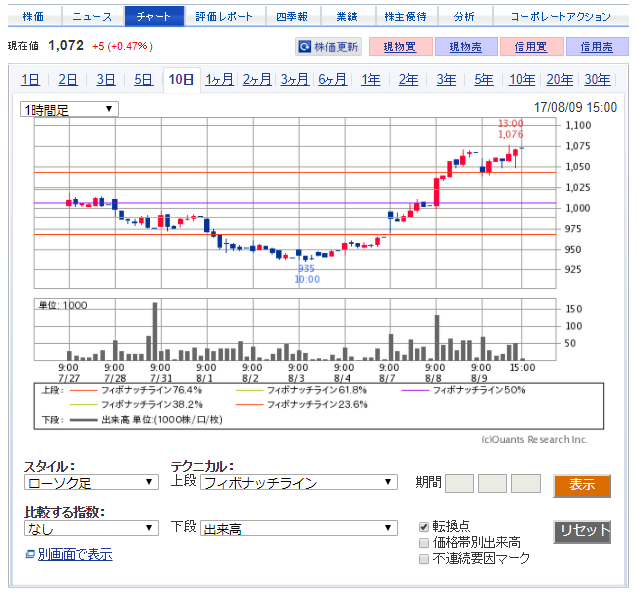637x596 pixels.
Task: Open the 上段 フィボナッチライン dropdown
Action: click(x=299, y=483)
